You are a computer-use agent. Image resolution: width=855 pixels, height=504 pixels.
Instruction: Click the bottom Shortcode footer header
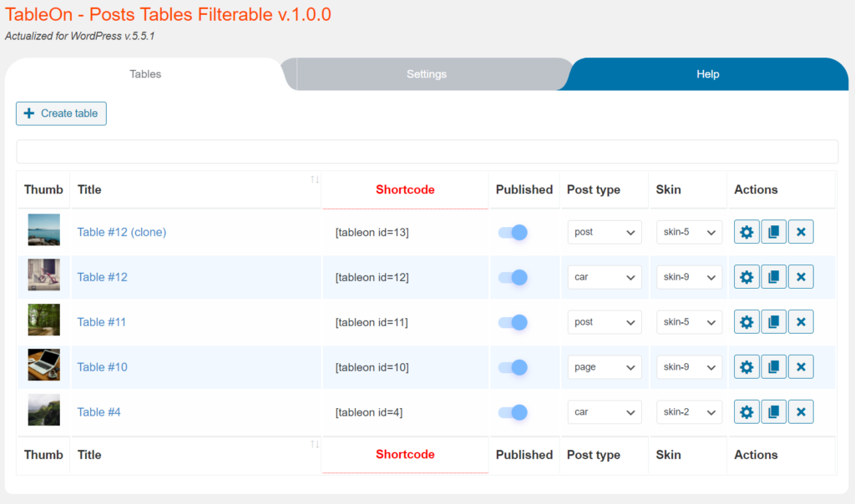(x=405, y=455)
